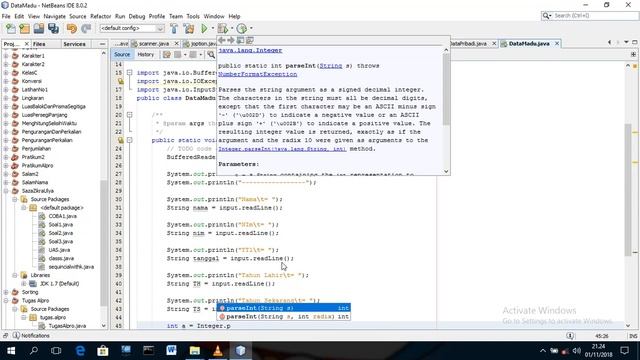Click the Profile Project toolbar icon
This screenshot has width=640, height=360.
pos(242,29)
